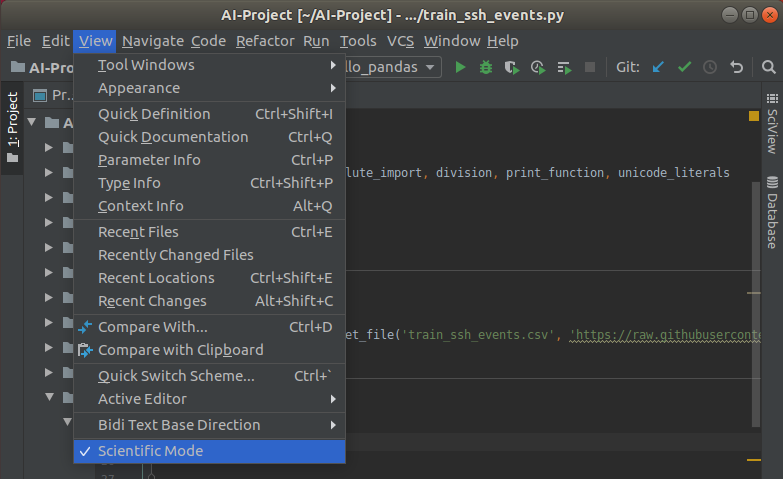The height and width of the screenshot is (479, 783).
Task: Click the yellow warning marker in gutter
Action: pyautogui.click(x=754, y=117)
